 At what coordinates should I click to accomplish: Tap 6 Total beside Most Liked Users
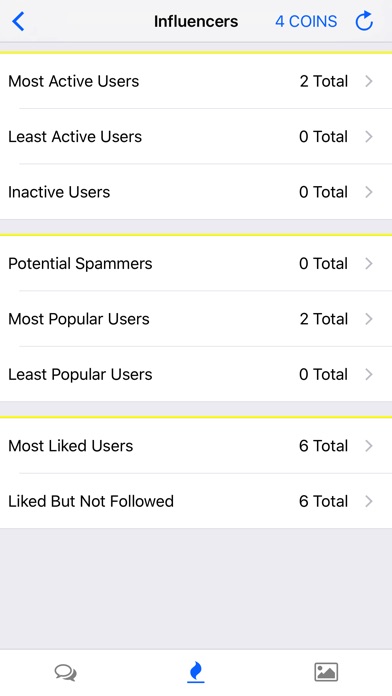click(x=323, y=446)
